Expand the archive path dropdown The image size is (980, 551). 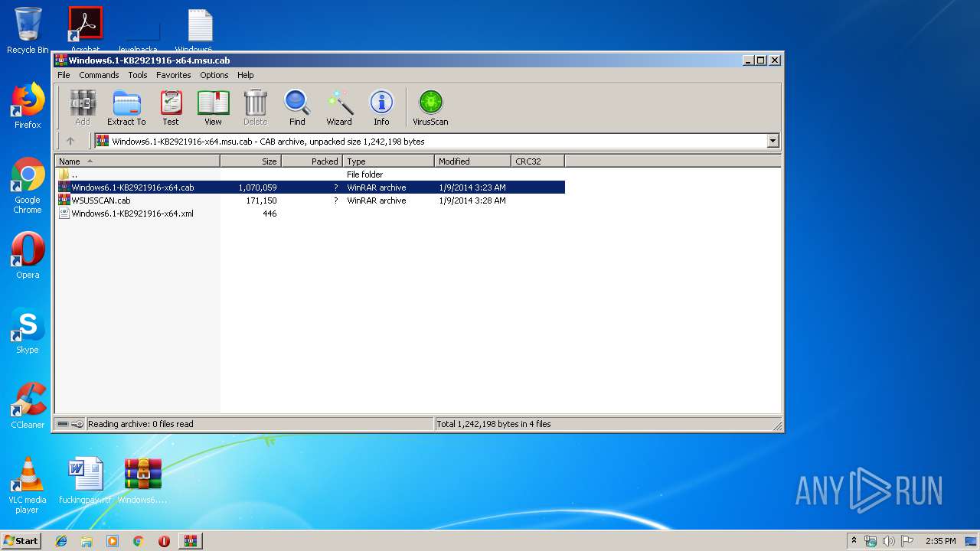coord(773,141)
